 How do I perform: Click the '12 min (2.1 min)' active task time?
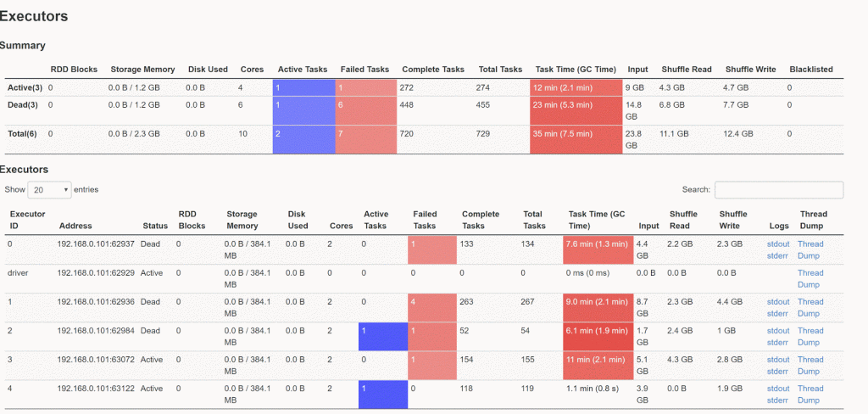pyautogui.click(x=576, y=87)
